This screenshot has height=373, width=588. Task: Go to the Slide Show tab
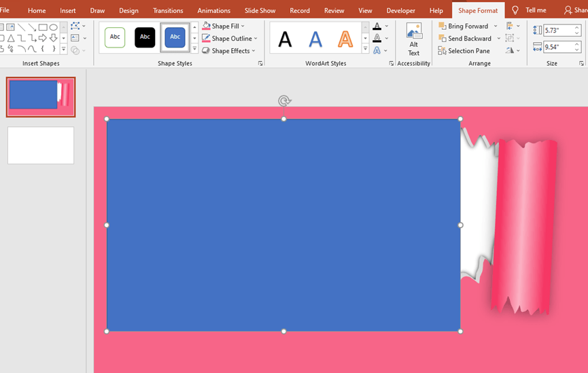pyautogui.click(x=260, y=10)
